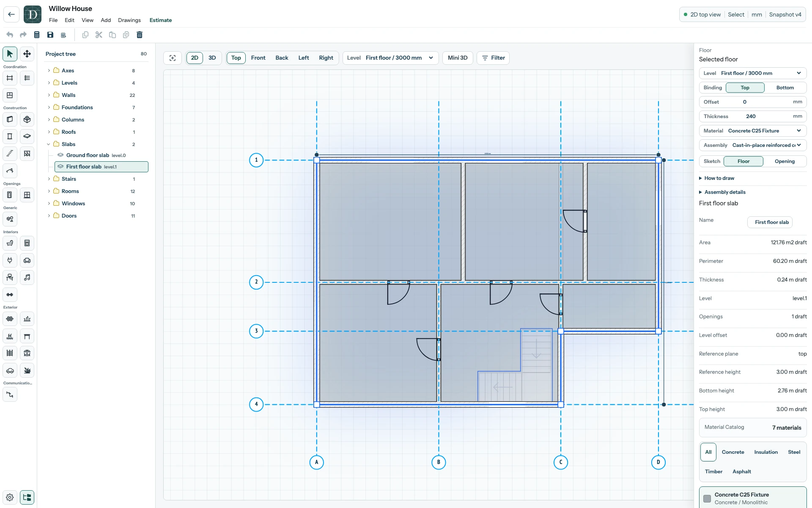Image resolution: width=812 pixels, height=508 pixels.
Task: Switch sketch mode to Floor
Action: (743, 161)
